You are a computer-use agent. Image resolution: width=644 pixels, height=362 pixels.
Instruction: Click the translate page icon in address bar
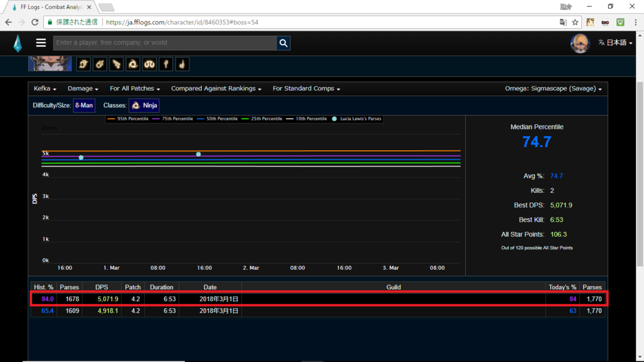click(563, 22)
